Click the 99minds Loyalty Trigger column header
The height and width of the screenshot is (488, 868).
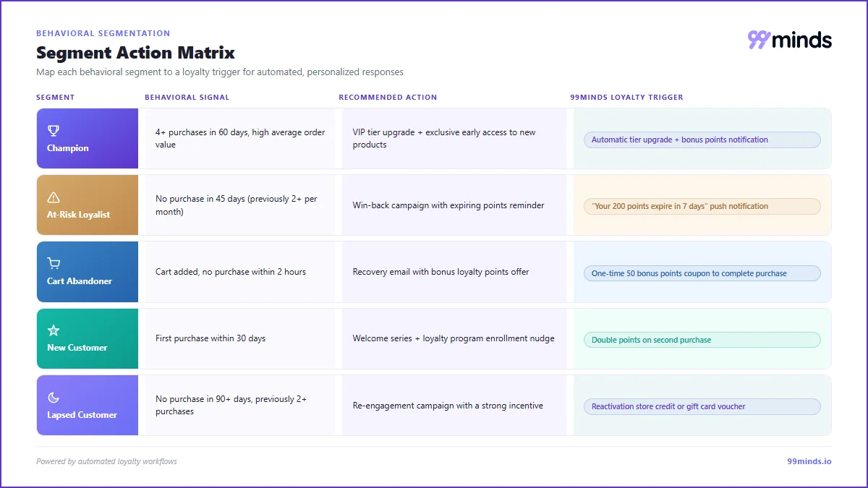(x=626, y=98)
